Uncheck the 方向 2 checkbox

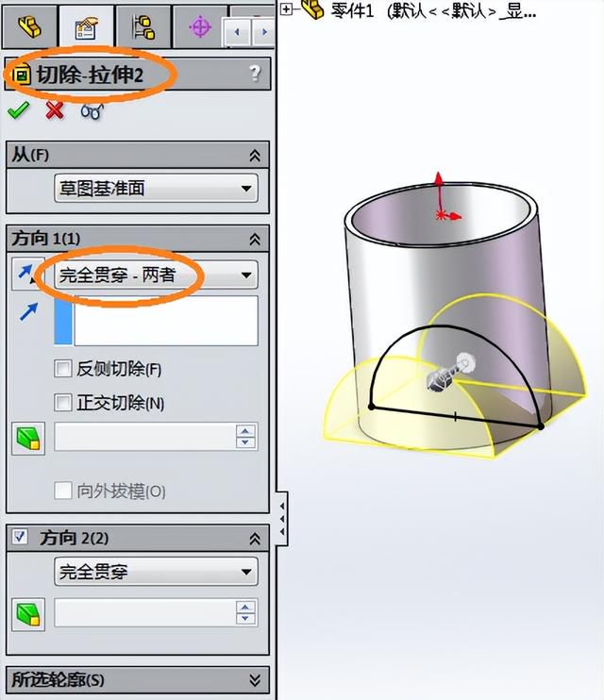(x=20, y=536)
